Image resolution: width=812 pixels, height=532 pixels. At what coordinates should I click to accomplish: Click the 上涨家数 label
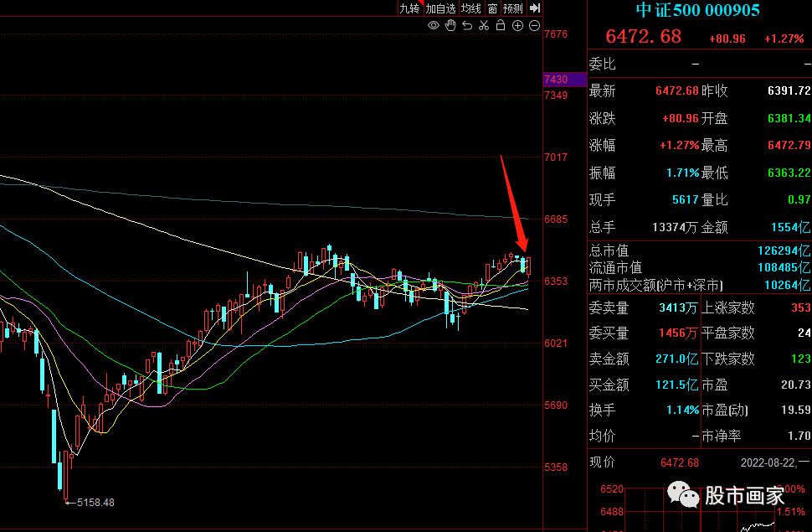(x=727, y=308)
